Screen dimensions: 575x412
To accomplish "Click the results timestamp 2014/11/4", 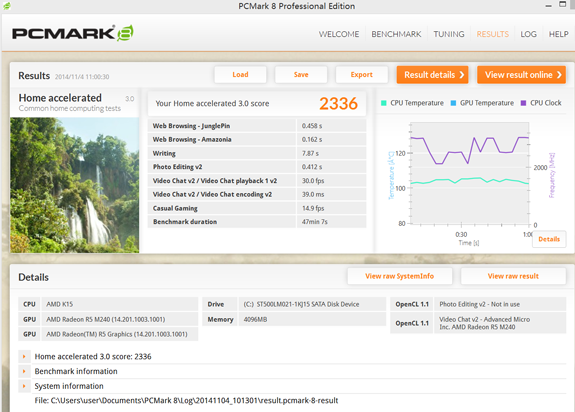I will pos(82,77).
